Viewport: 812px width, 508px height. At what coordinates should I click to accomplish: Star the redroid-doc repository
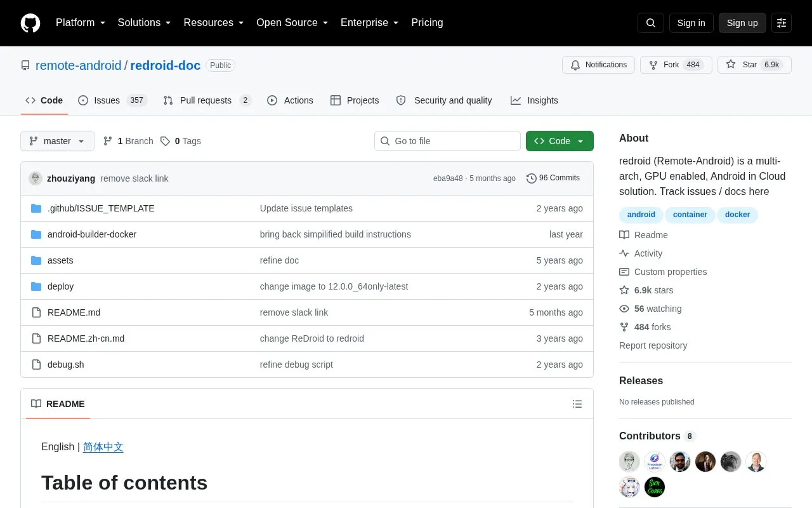pyautogui.click(x=754, y=65)
